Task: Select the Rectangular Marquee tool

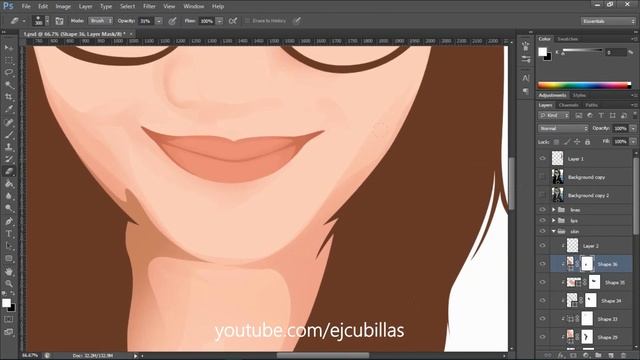Action: [x=9, y=60]
